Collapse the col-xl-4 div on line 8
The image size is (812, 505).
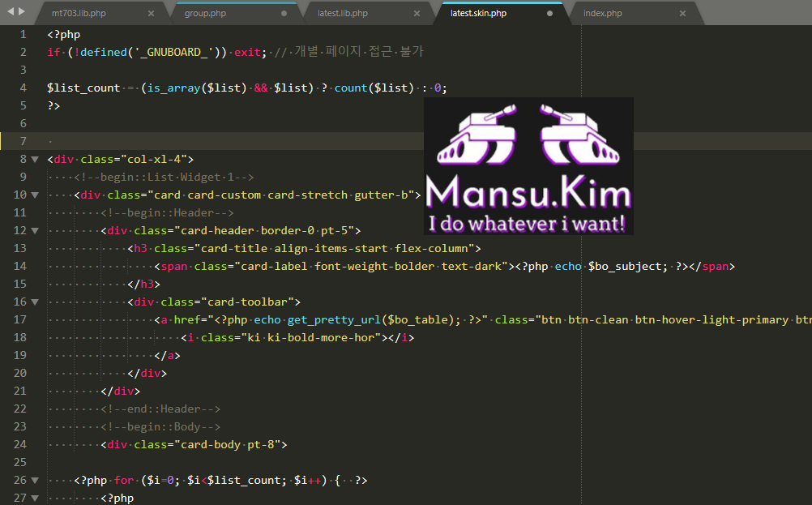click(x=35, y=160)
